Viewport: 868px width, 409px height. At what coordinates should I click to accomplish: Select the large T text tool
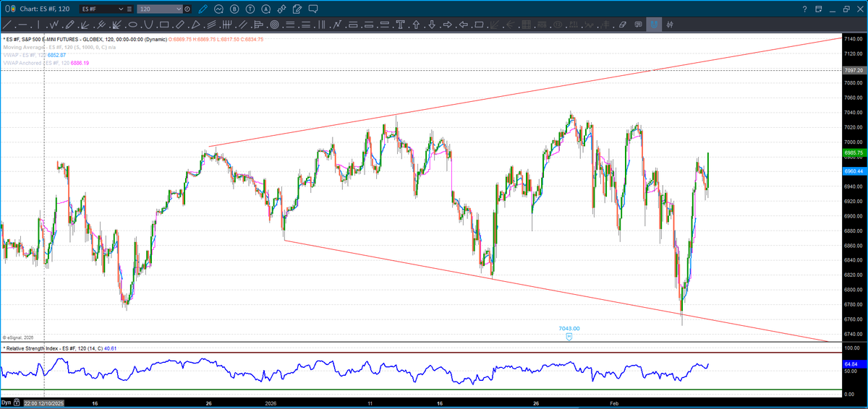tap(400, 25)
